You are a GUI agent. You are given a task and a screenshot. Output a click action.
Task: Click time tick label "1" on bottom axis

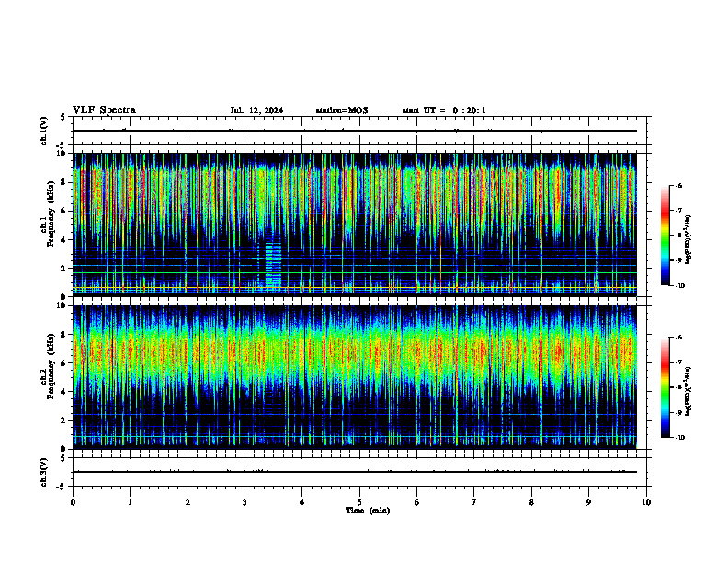tap(130, 502)
